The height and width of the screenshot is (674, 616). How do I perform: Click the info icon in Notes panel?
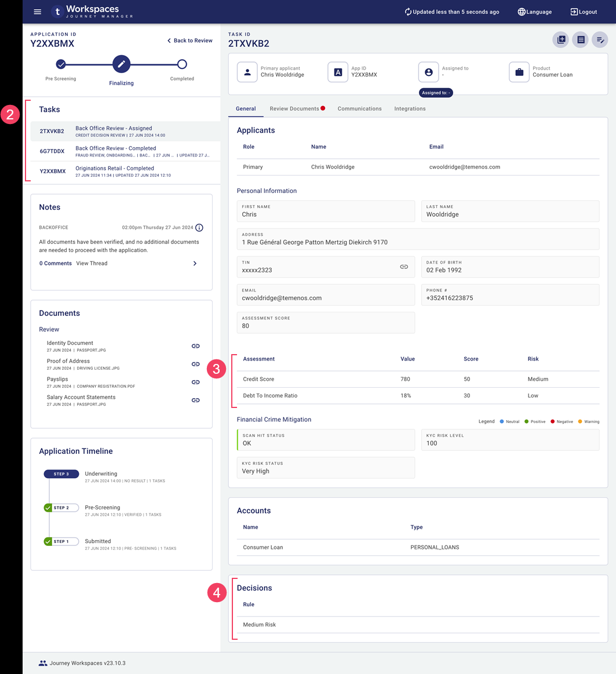click(x=199, y=228)
